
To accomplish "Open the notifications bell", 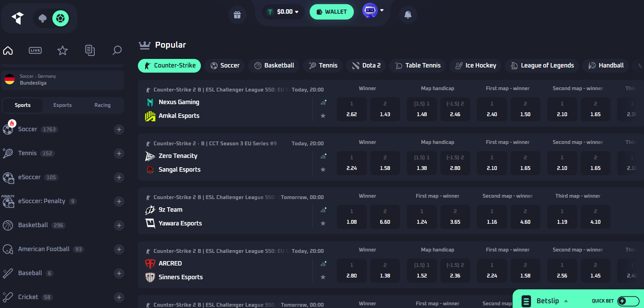I will coord(408,15).
